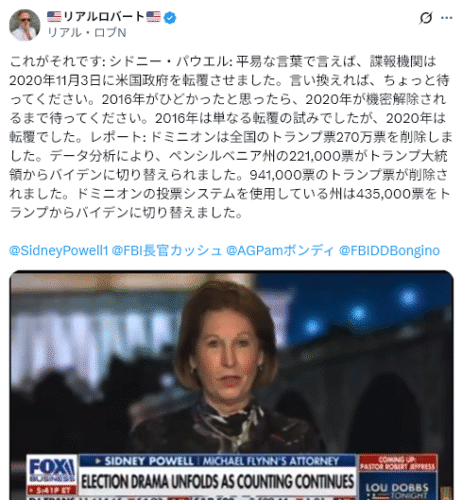Click the 5:41P ET time stamp
The width and height of the screenshot is (462, 500).
pyautogui.click(x=52, y=490)
